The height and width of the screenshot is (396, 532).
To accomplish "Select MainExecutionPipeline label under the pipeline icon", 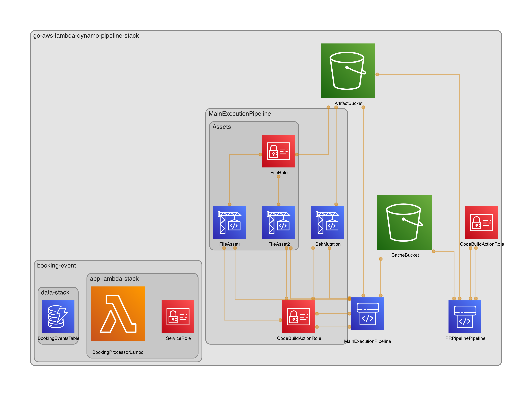I will click(x=368, y=341).
